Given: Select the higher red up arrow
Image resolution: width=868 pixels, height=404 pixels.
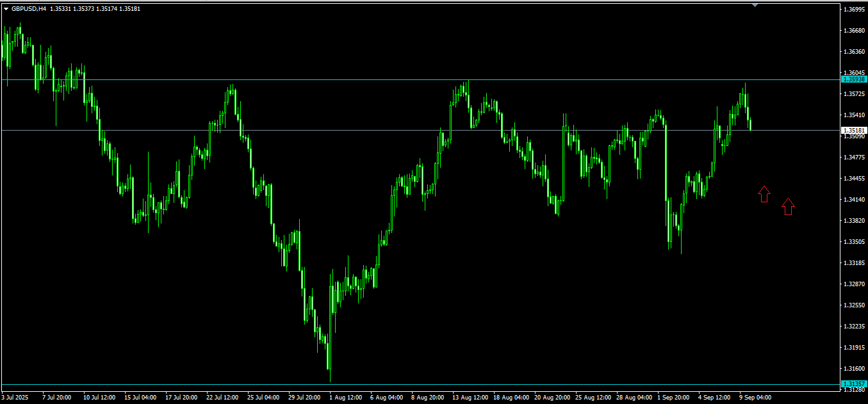Looking at the screenshot, I should pyautogui.click(x=764, y=194).
